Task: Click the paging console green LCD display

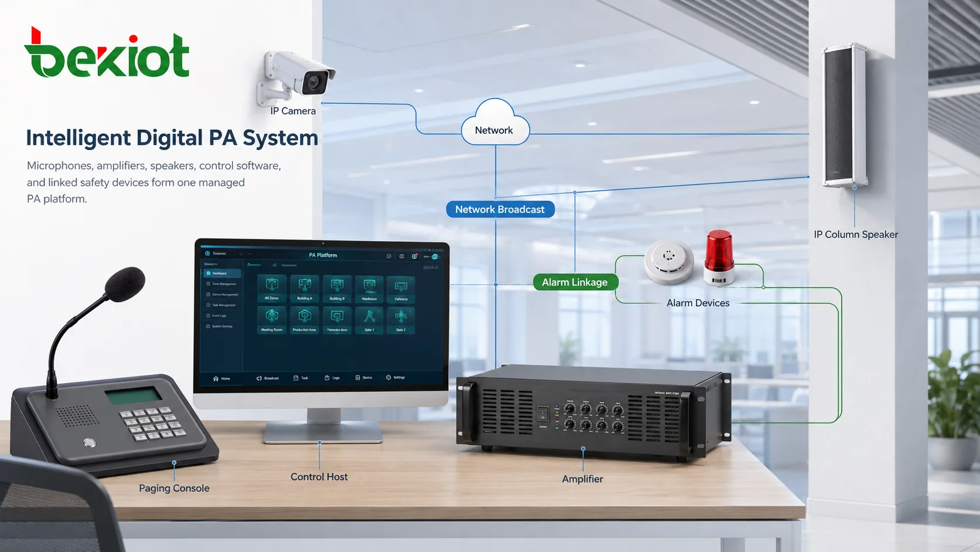Action: [134, 395]
